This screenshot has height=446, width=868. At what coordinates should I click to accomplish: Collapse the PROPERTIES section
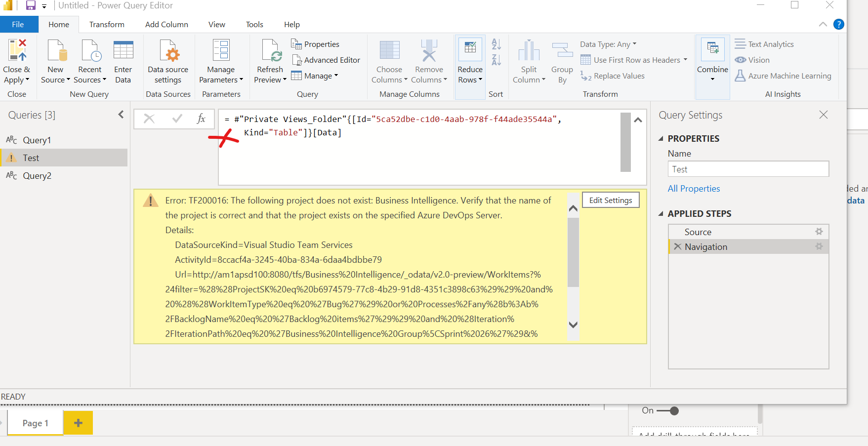[x=661, y=139]
